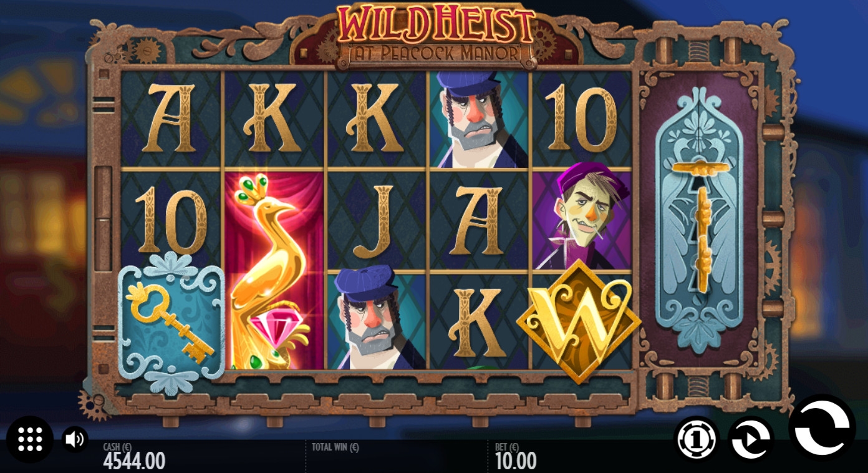Open the bet chip selector
The width and height of the screenshot is (868, 473).
697,439
